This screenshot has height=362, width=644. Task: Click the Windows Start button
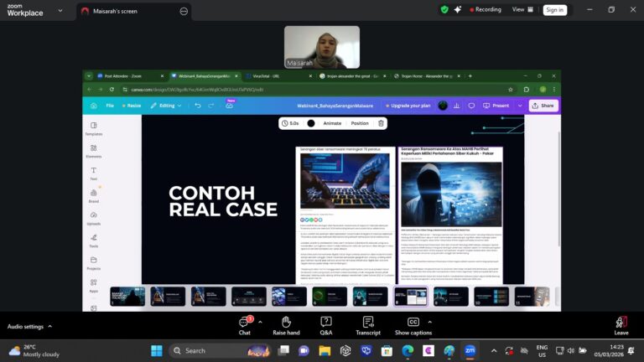(x=156, y=350)
